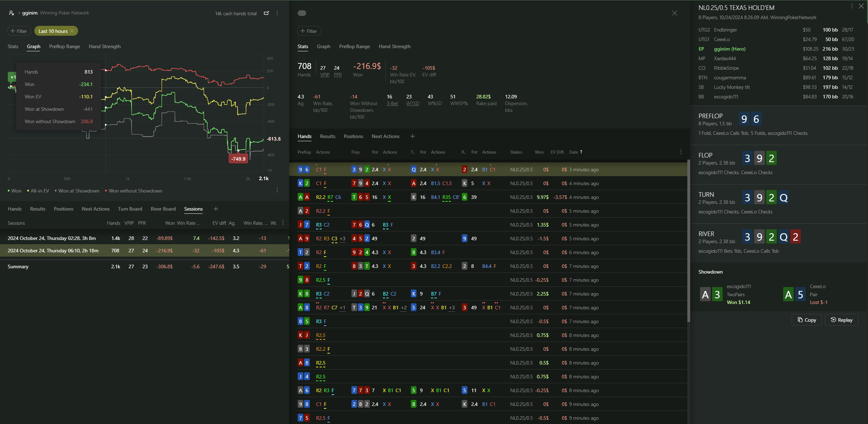Toggle Won at Showdown line in legend
This screenshot has width=868, height=424.
click(x=77, y=191)
